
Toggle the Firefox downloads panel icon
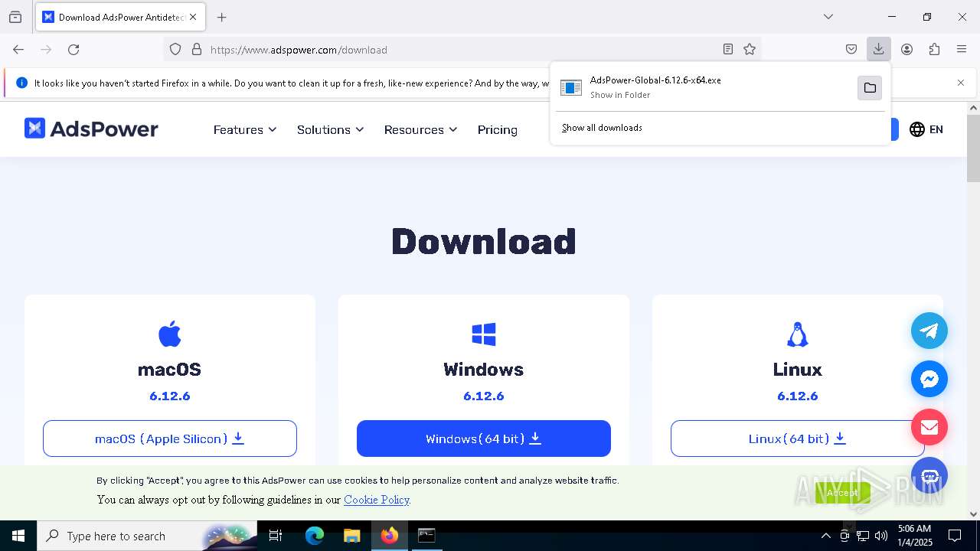(879, 49)
